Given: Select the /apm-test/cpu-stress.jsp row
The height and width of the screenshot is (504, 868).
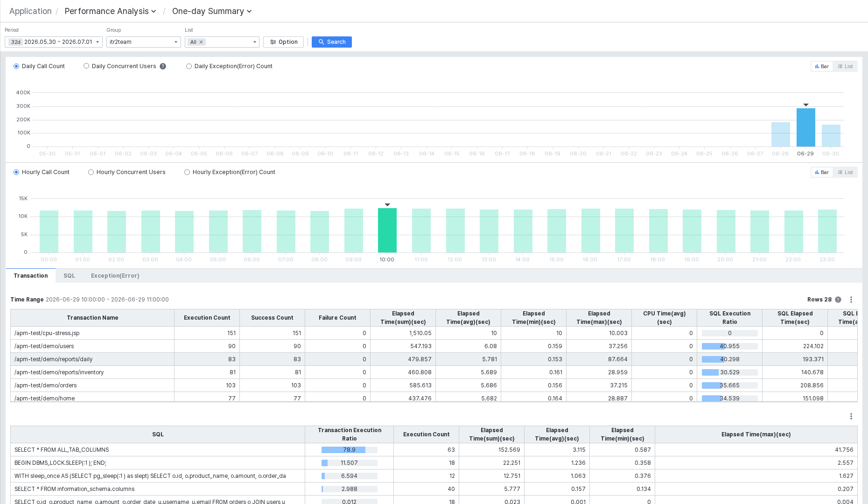Looking at the screenshot, I should click(434, 333).
